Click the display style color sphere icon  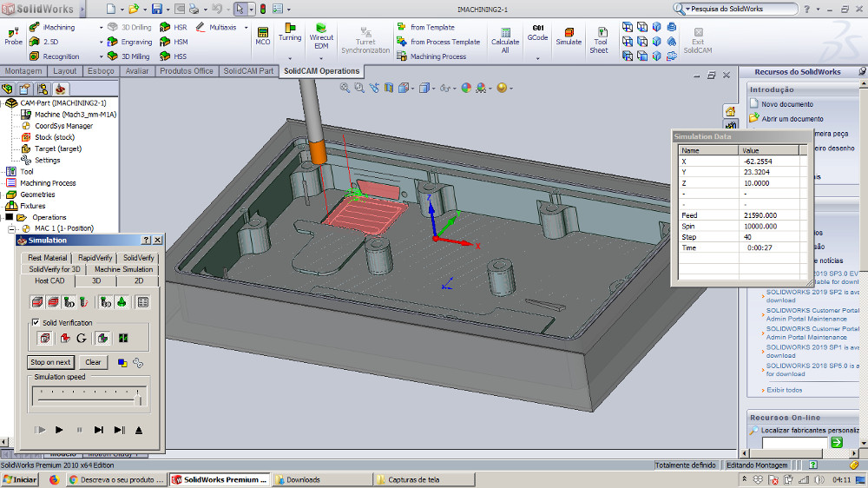[466, 88]
